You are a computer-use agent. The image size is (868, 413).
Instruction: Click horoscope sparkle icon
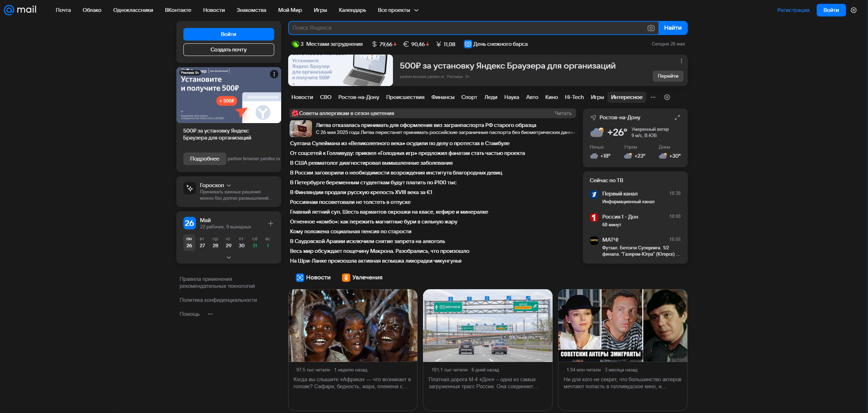[190, 188]
